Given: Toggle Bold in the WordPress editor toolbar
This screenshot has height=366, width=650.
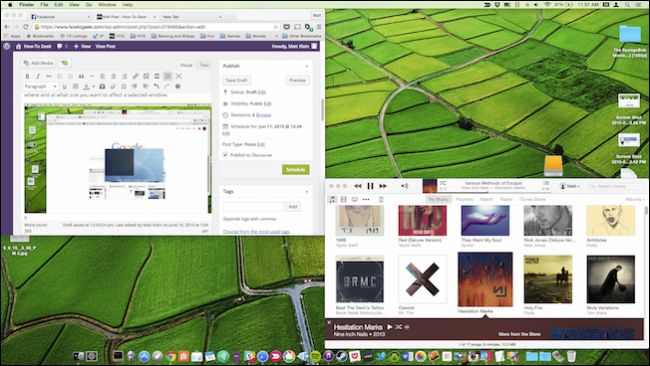Looking at the screenshot, I should click(x=27, y=76).
